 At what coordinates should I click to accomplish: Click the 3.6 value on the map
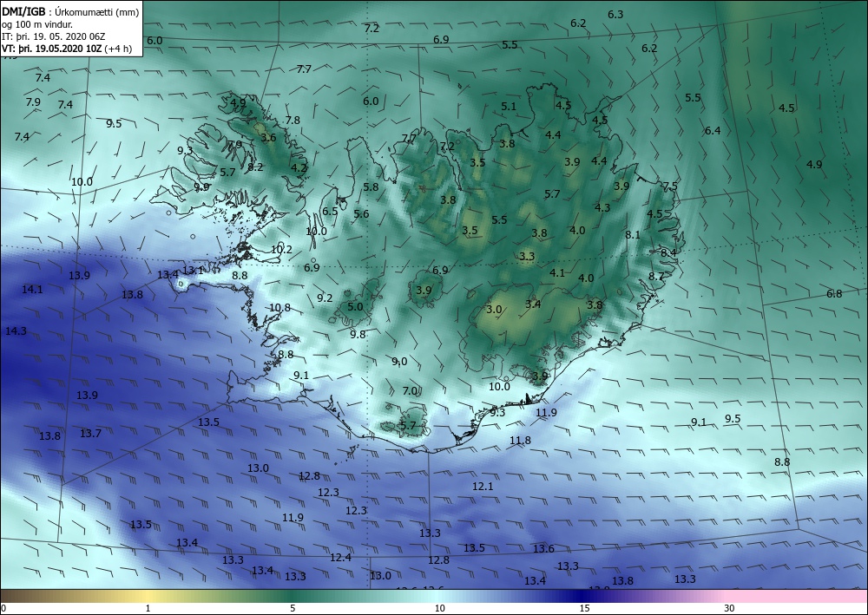coord(268,137)
